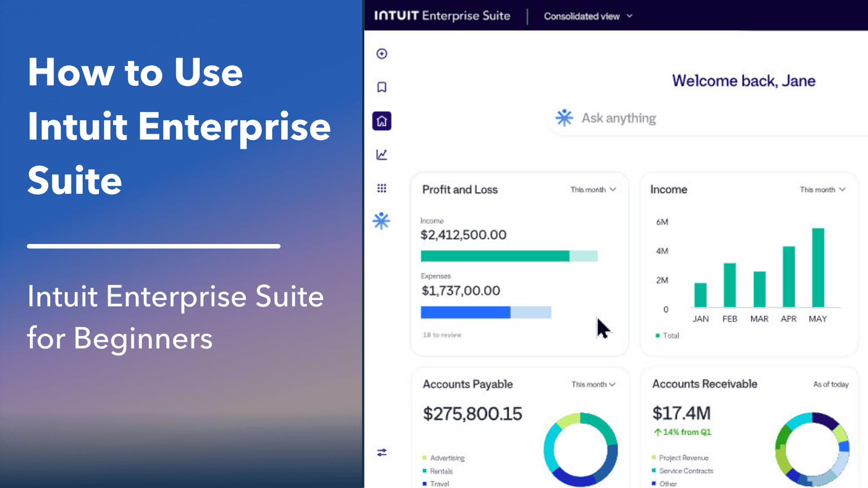Click the $1,737,00.00 expenses value
Viewport: 868px width, 488px height.
(x=461, y=291)
